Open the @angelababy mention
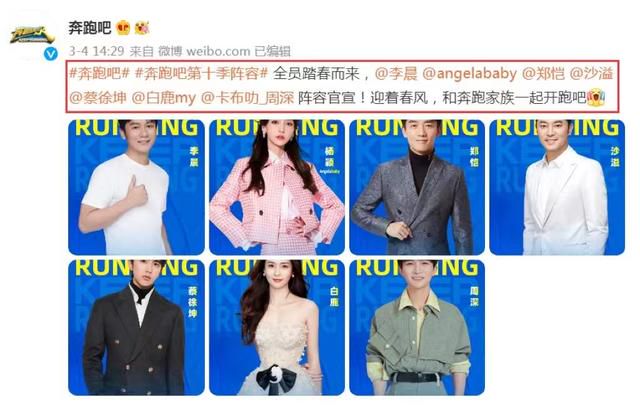The image size is (640, 414). pos(469,74)
